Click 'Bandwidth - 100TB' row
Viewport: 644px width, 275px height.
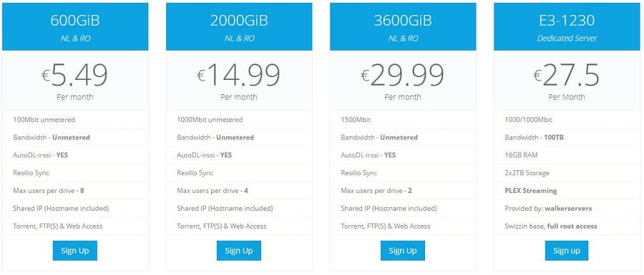click(567, 137)
